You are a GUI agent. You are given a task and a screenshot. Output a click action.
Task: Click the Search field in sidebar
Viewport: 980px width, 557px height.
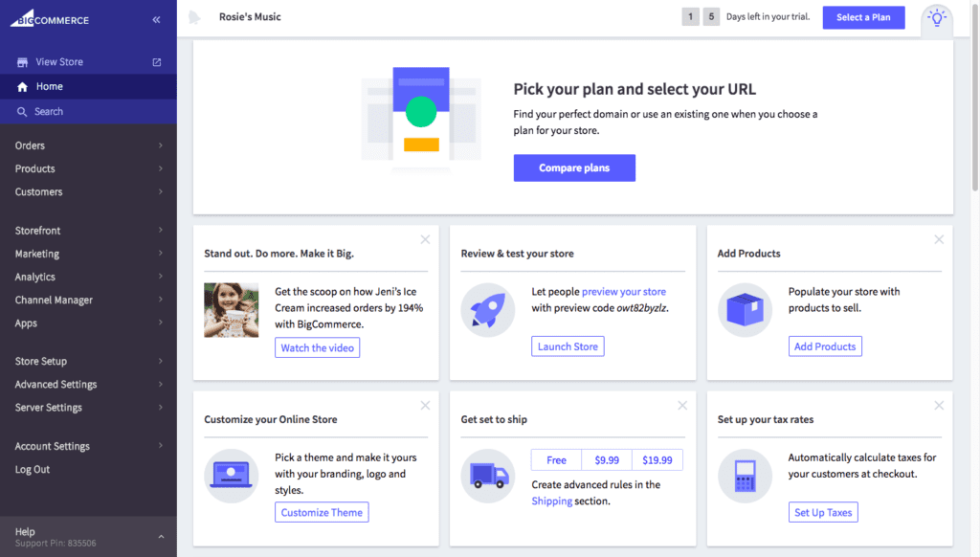click(49, 112)
